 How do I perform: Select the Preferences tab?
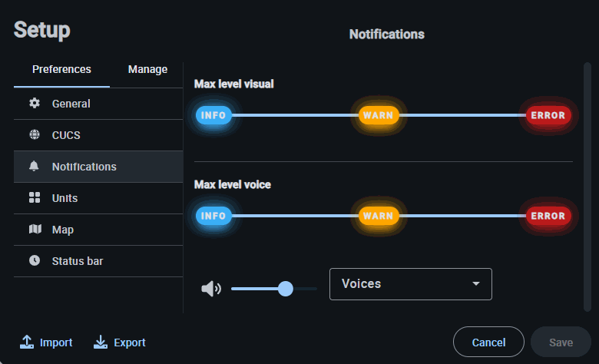tap(61, 69)
